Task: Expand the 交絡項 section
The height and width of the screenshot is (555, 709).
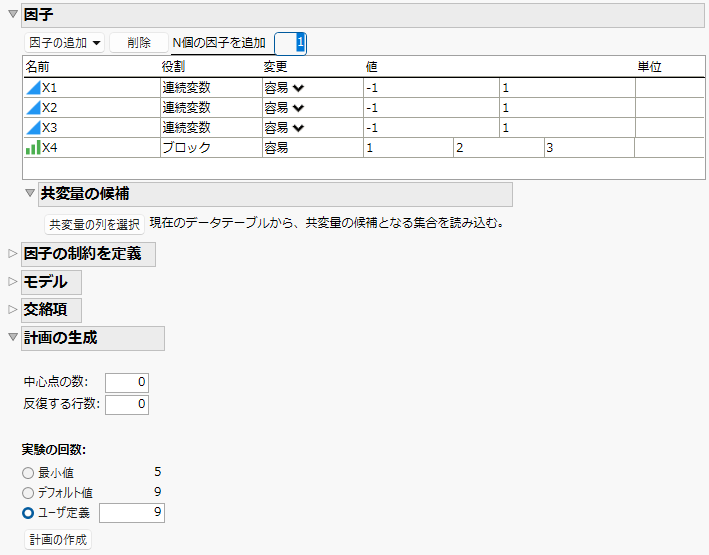Action: 13,310
